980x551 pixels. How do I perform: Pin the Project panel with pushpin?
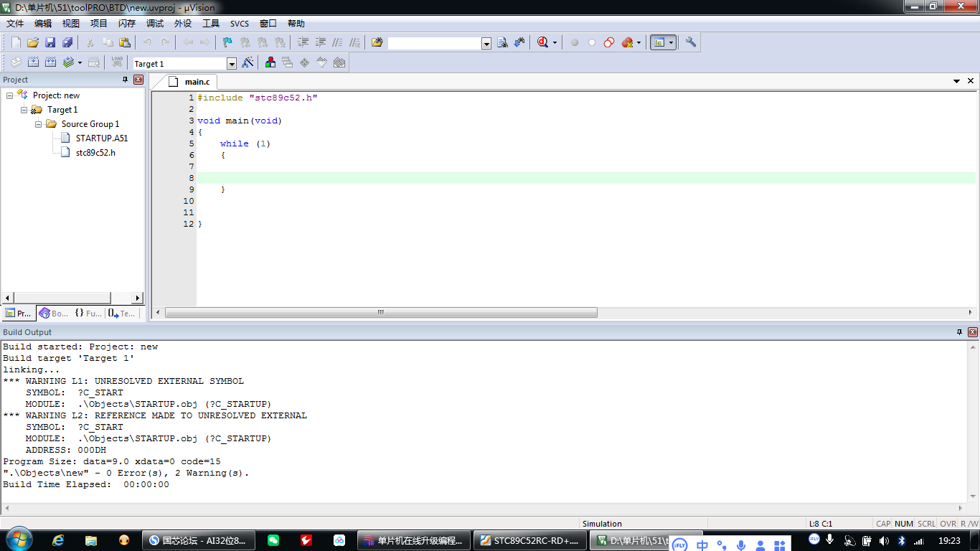(x=125, y=80)
